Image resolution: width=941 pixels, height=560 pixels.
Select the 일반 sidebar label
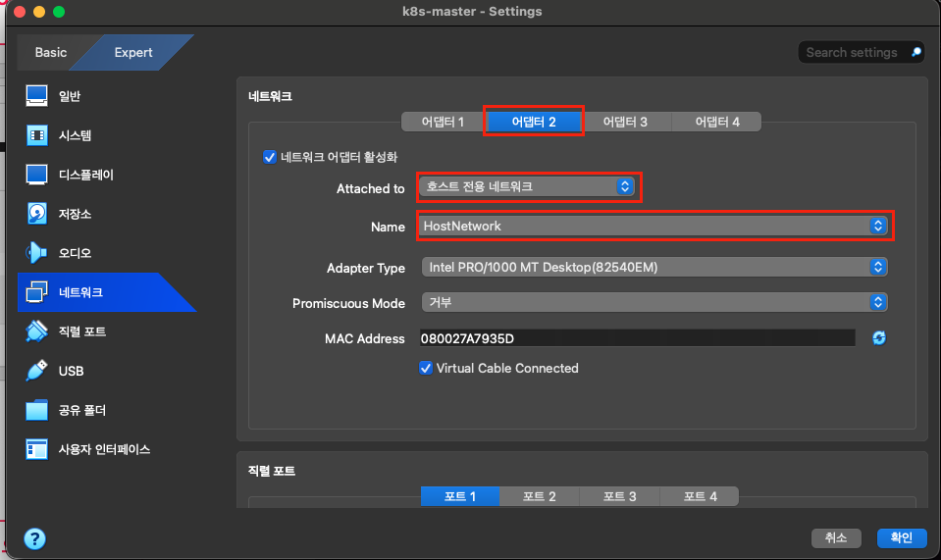[70, 96]
